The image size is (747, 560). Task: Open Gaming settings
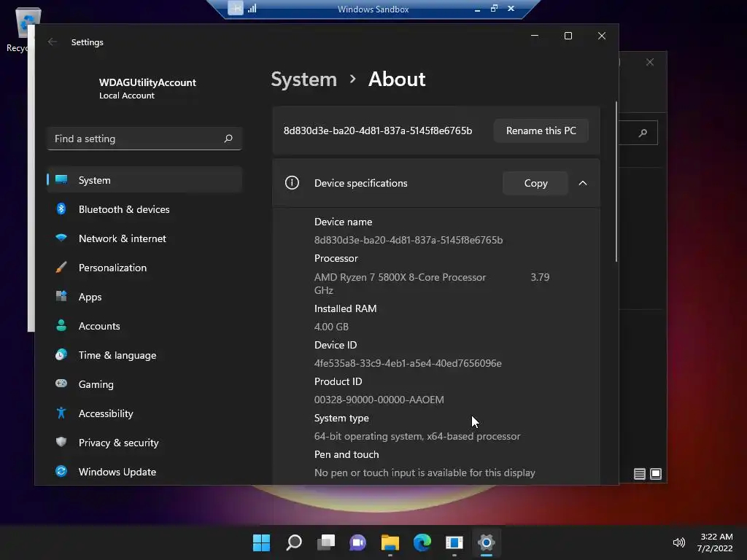[x=144, y=384]
